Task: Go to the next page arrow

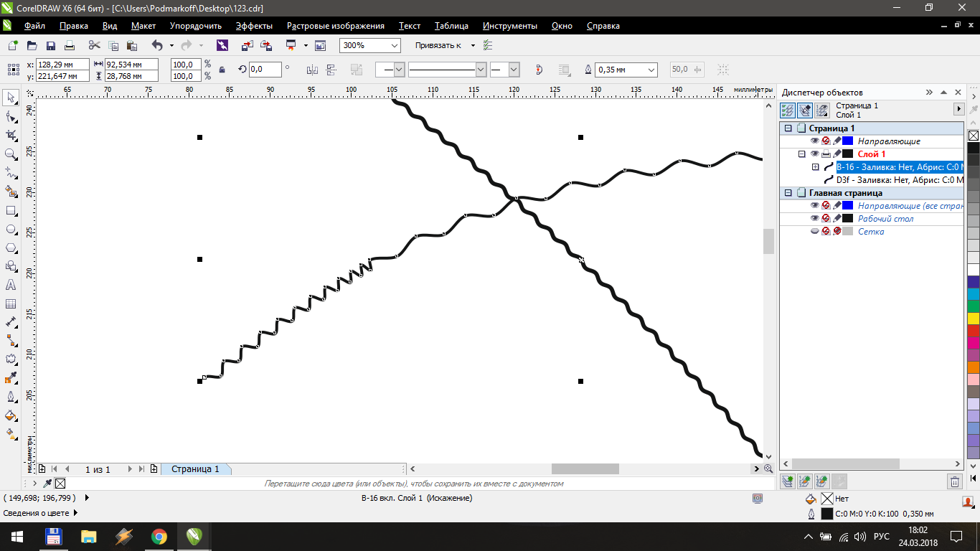Action: coord(130,469)
